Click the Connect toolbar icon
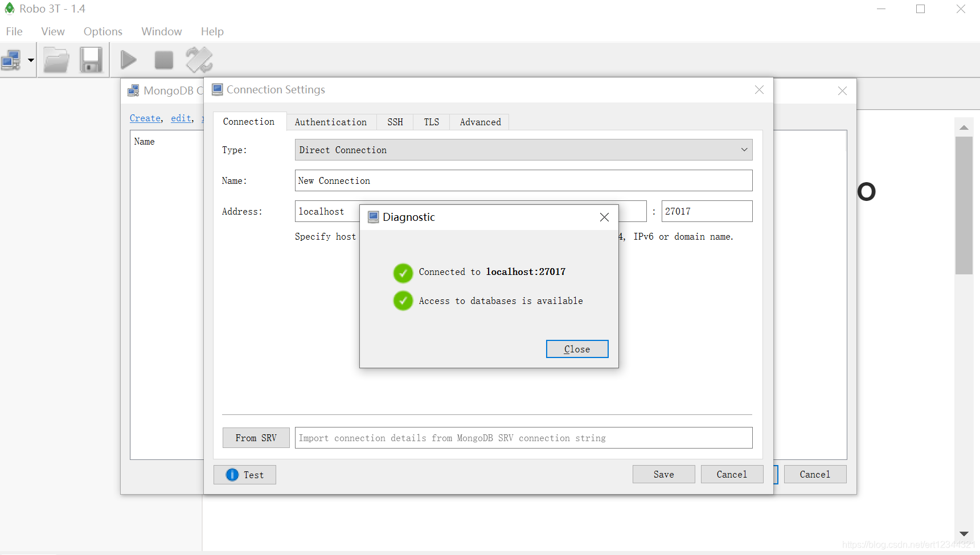 click(x=11, y=59)
